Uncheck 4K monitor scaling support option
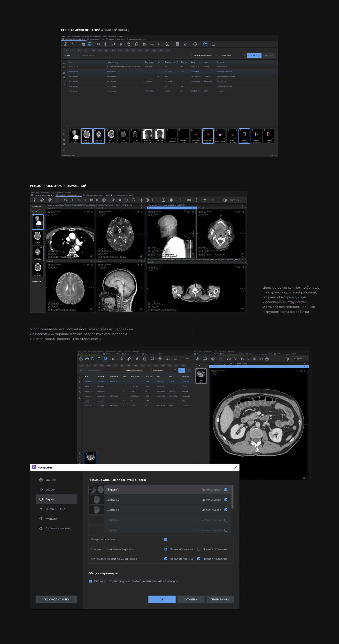 click(x=90, y=581)
